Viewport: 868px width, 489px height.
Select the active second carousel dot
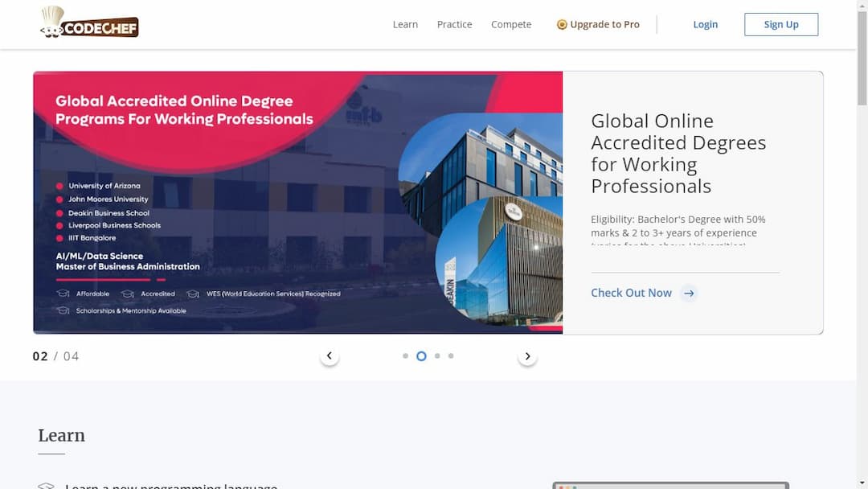point(421,355)
